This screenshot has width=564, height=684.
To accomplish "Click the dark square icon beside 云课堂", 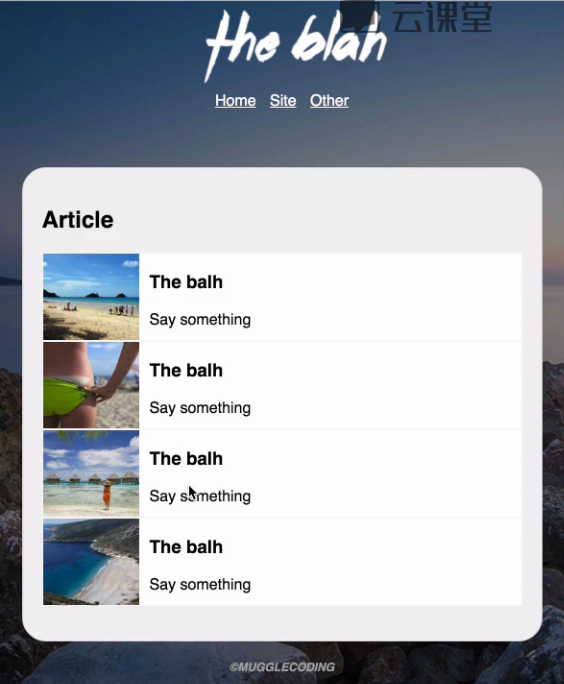I will [360, 16].
